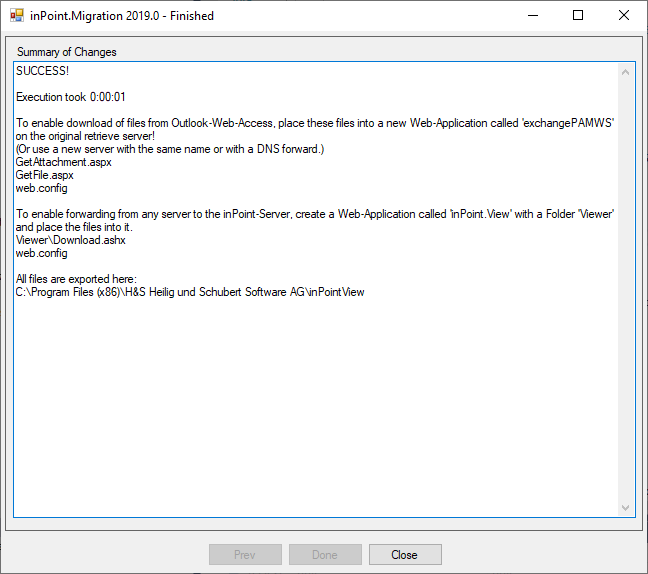Maximize the inPoint.Migration window
This screenshot has height=574, width=648.
tap(578, 16)
